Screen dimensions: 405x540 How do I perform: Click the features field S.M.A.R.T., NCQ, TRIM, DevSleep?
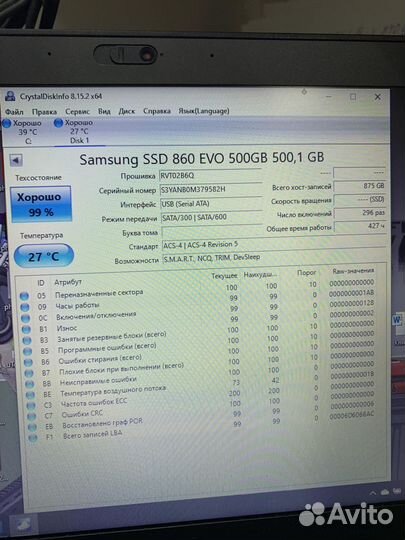tap(274, 258)
